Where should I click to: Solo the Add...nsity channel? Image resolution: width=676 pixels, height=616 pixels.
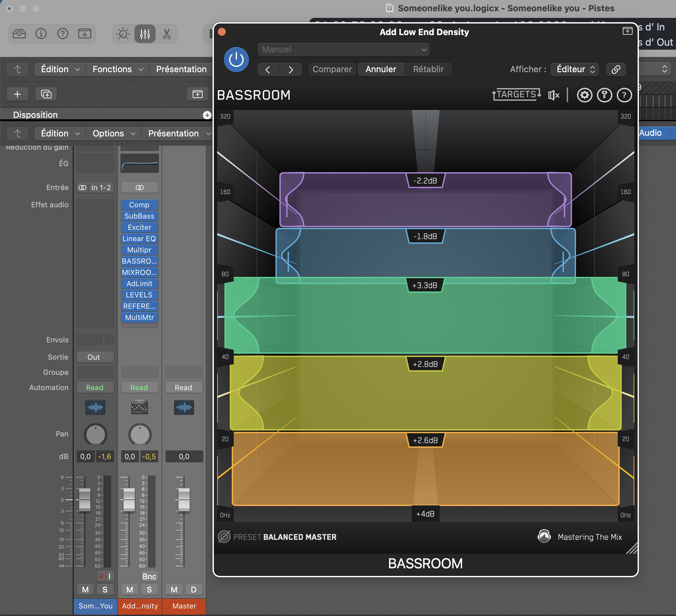point(149,590)
